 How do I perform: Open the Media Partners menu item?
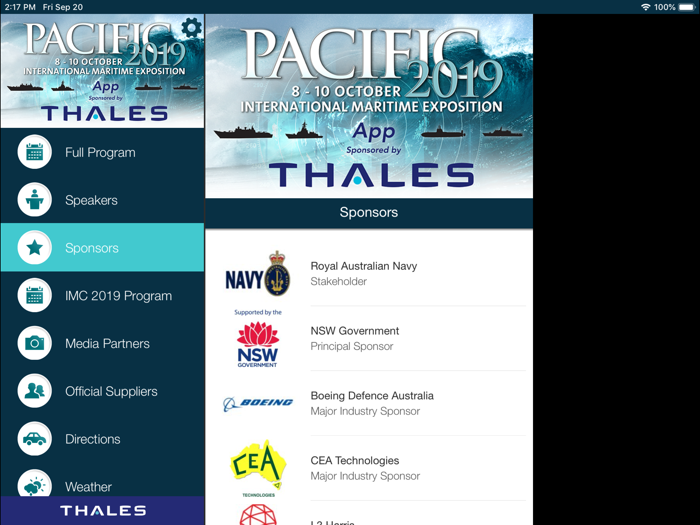click(x=102, y=343)
